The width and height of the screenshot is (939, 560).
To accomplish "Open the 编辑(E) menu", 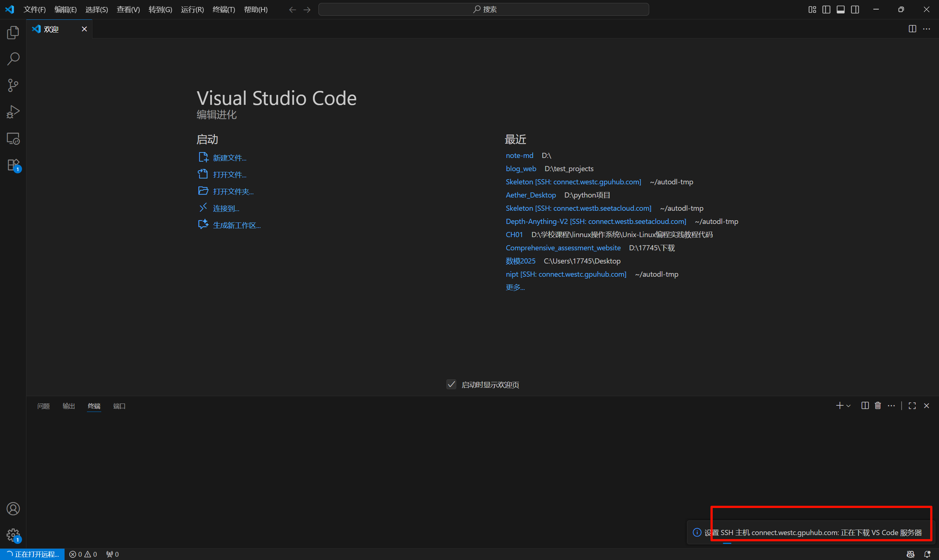I will point(66,10).
